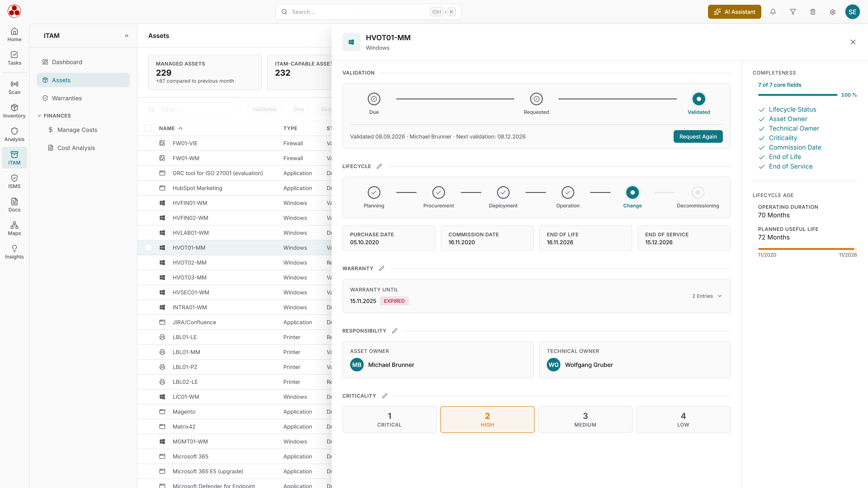
Task: Open the Analysis shield icon
Action: (x=14, y=135)
